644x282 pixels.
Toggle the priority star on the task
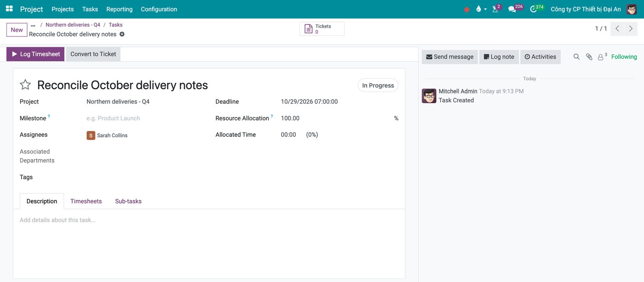pyautogui.click(x=25, y=85)
